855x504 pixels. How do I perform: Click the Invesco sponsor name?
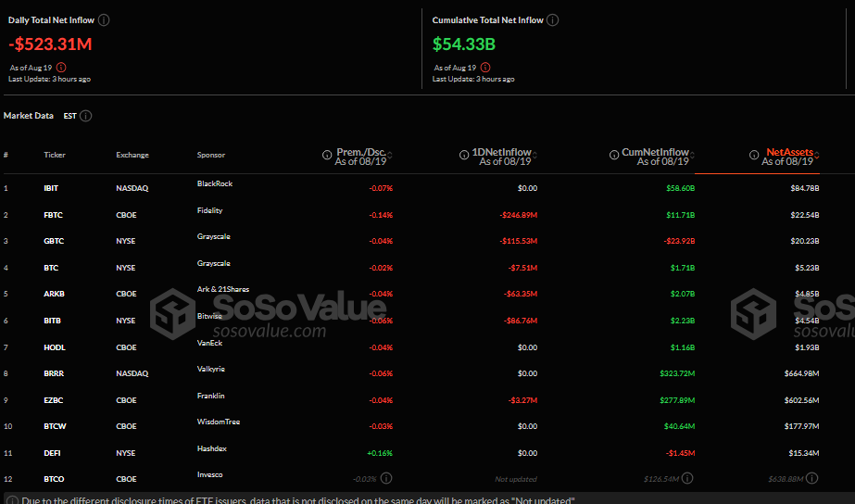tap(210, 474)
